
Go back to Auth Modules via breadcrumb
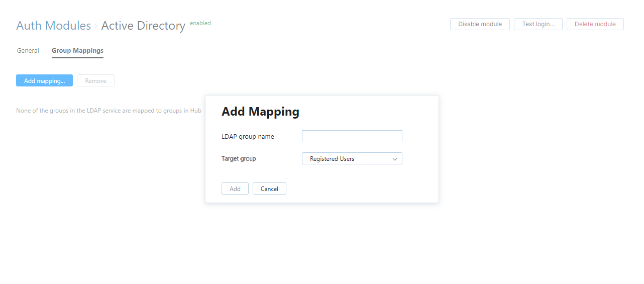pyautogui.click(x=53, y=26)
